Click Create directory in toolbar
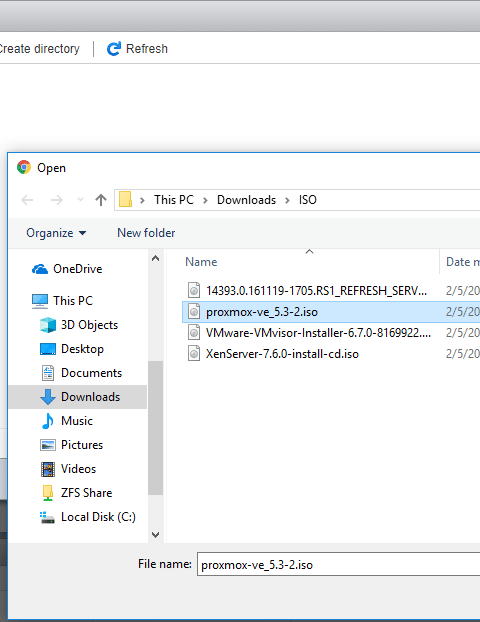 coord(39,49)
